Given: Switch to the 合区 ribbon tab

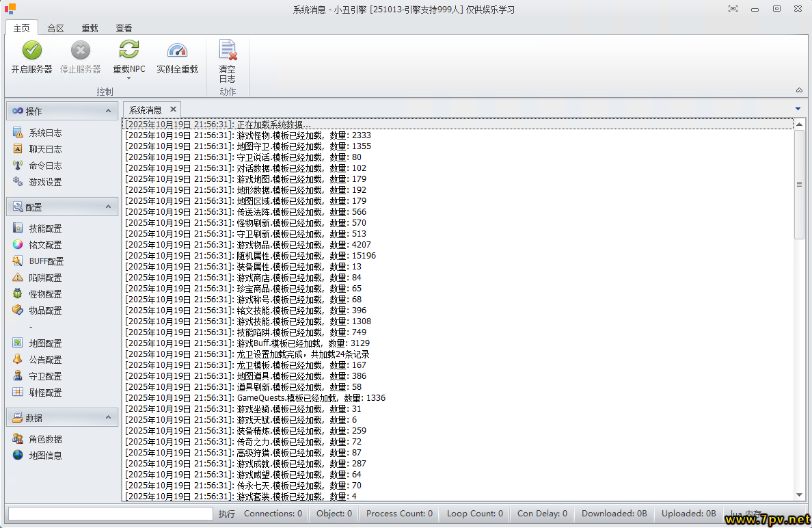Looking at the screenshot, I should point(55,28).
